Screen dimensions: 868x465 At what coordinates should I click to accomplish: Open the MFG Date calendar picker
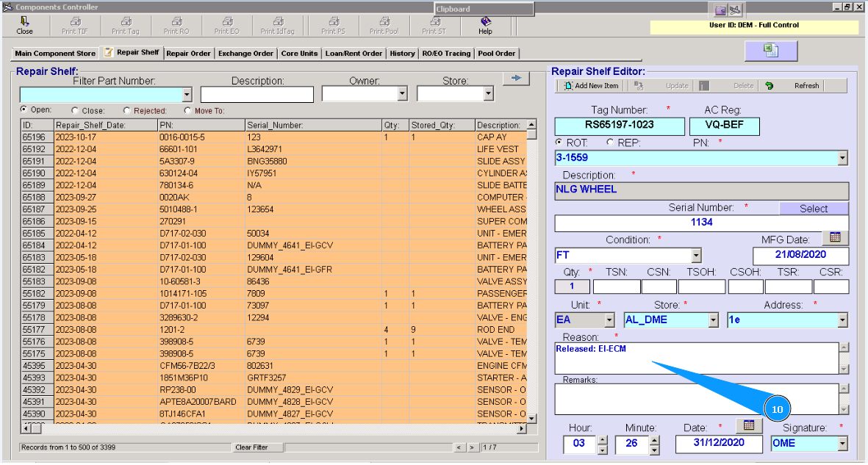coord(834,238)
